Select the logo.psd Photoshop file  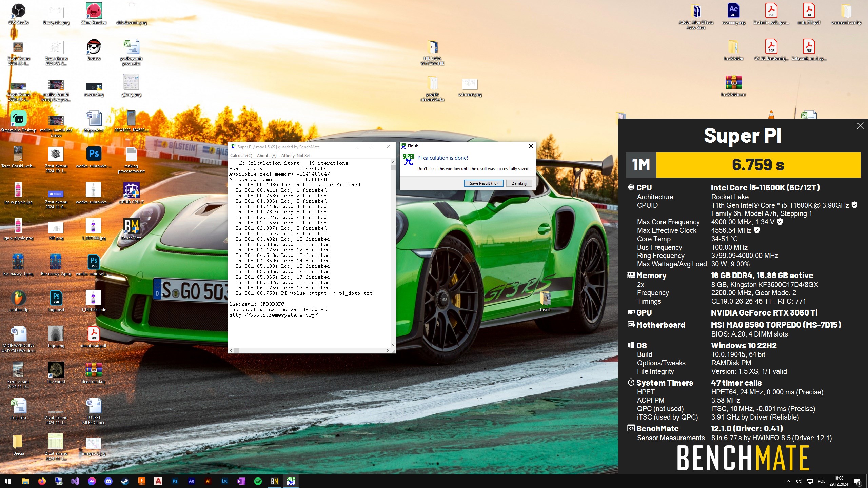56,301
